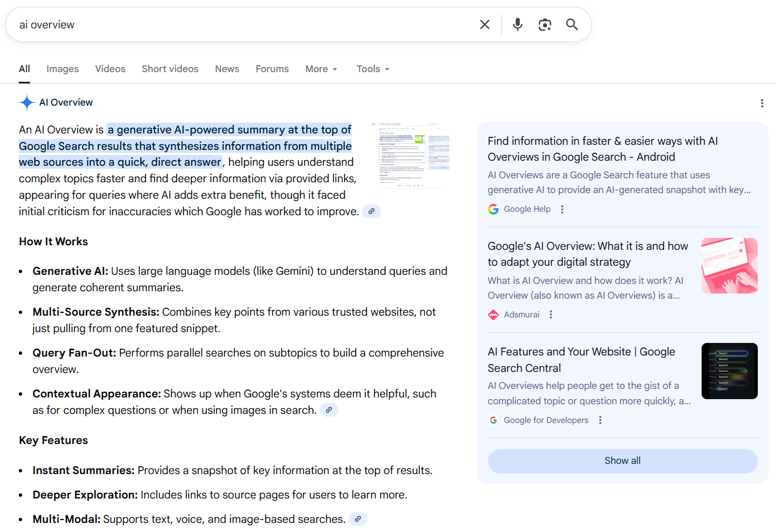Open the Tools dropdown
The image size is (776, 532).
372,69
